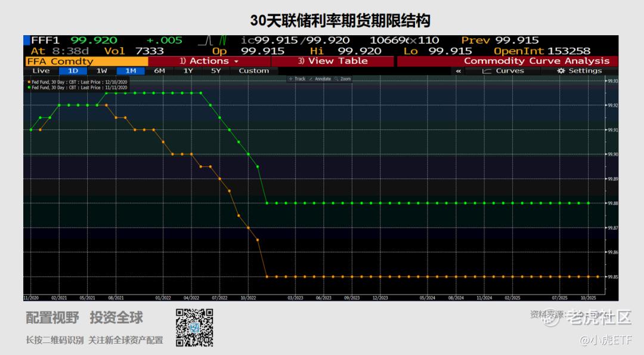This screenshot has width=644, height=355.
Task: Click the white intraday sparkline icon
Action: 205,40
